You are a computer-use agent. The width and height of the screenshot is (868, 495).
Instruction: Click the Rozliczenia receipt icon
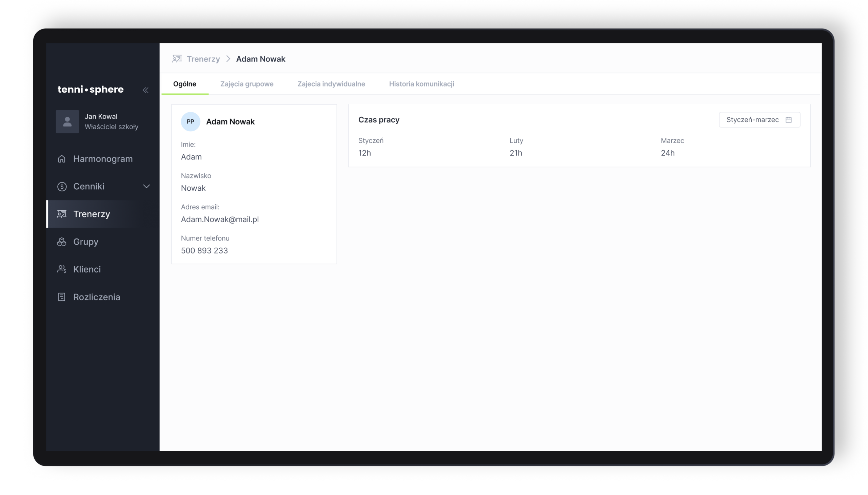(61, 297)
